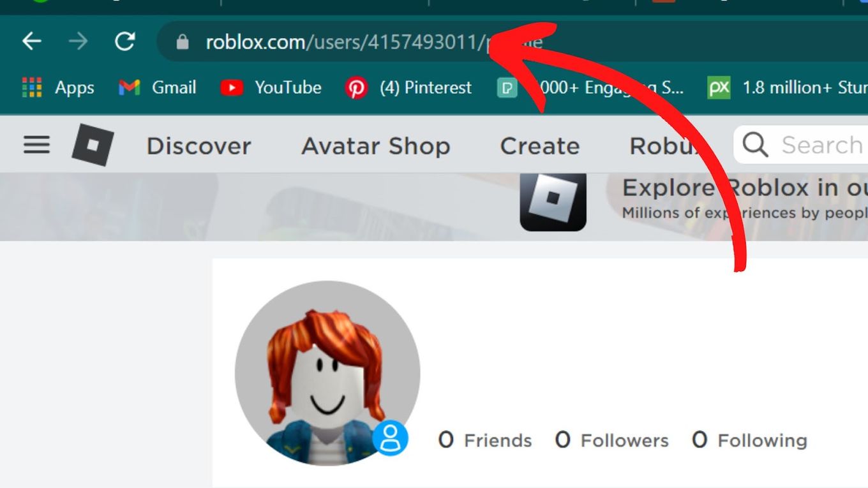
Task: Click the site security padlock icon
Action: click(182, 41)
